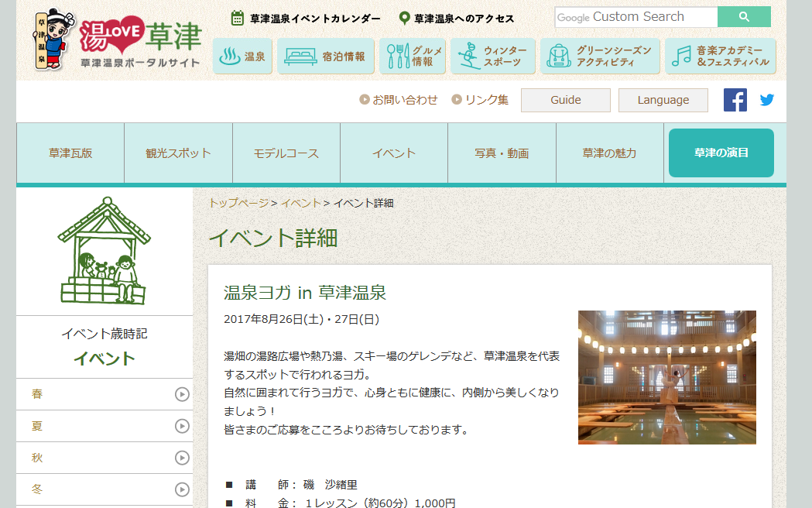Click the 温泉ヨガ in 草津温泉 title
812x508 pixels.
click(x=305, y=293)
